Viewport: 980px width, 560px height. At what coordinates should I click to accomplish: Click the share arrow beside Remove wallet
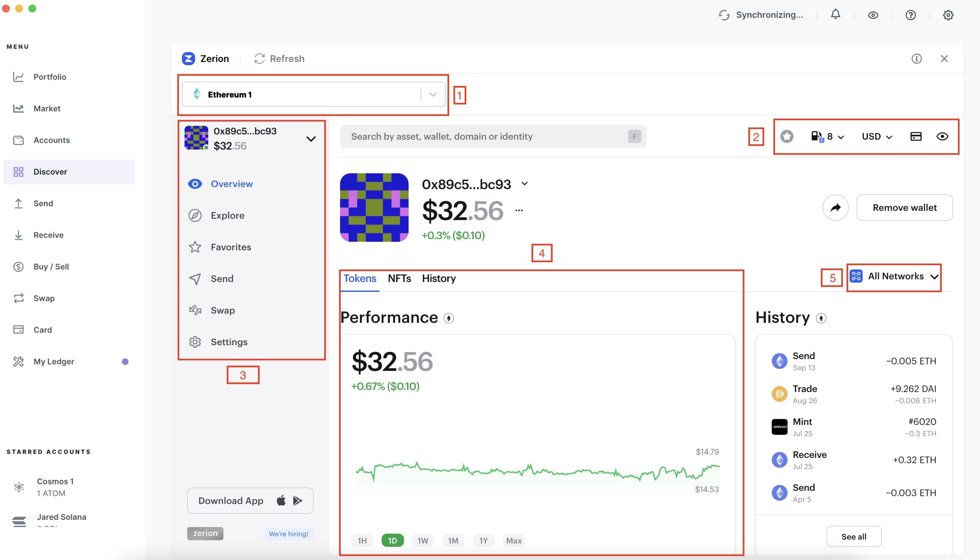click(x=835, y=208)
